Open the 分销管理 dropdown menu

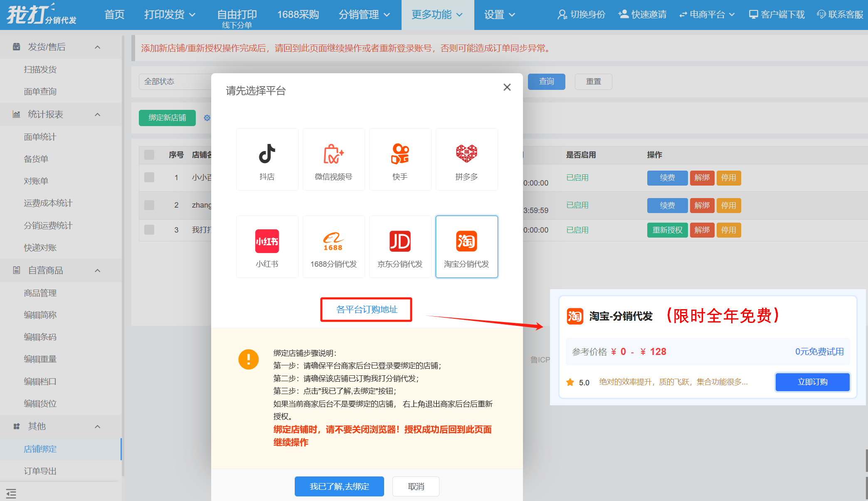point(364,15)
